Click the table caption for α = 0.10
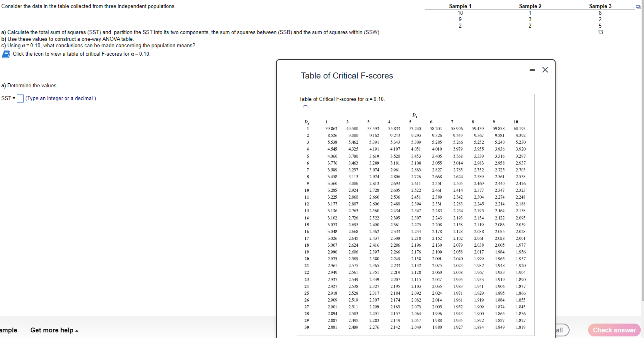644x338 pixels. pyautogui.click(x=342, y=99)
